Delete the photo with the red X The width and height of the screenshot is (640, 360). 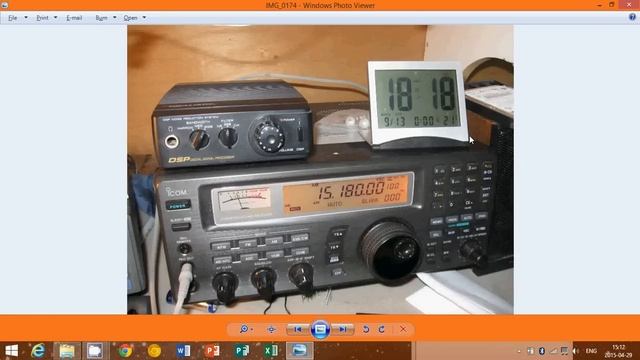(403, 329)
